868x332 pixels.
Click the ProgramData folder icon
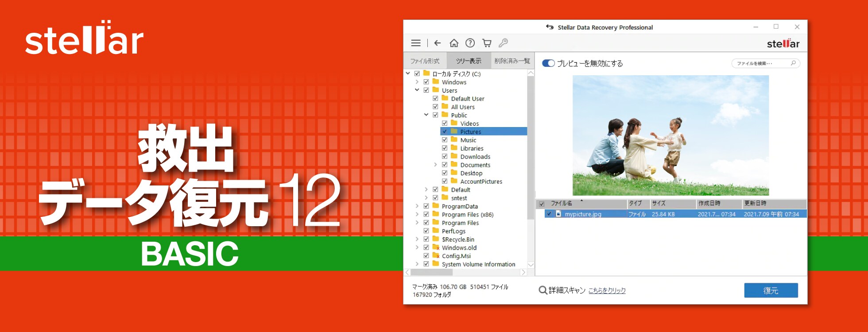click(436, 206)
